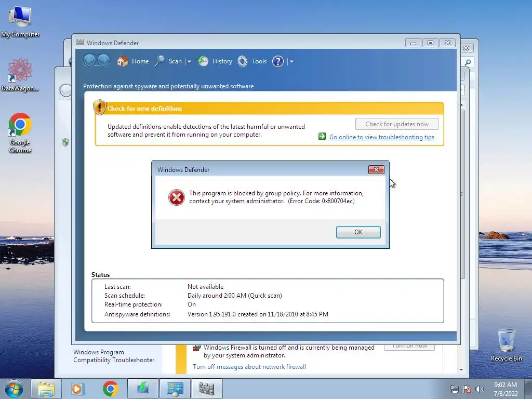
Task: Click the shield icon in background window sidebar
Action: click(65, 142)
